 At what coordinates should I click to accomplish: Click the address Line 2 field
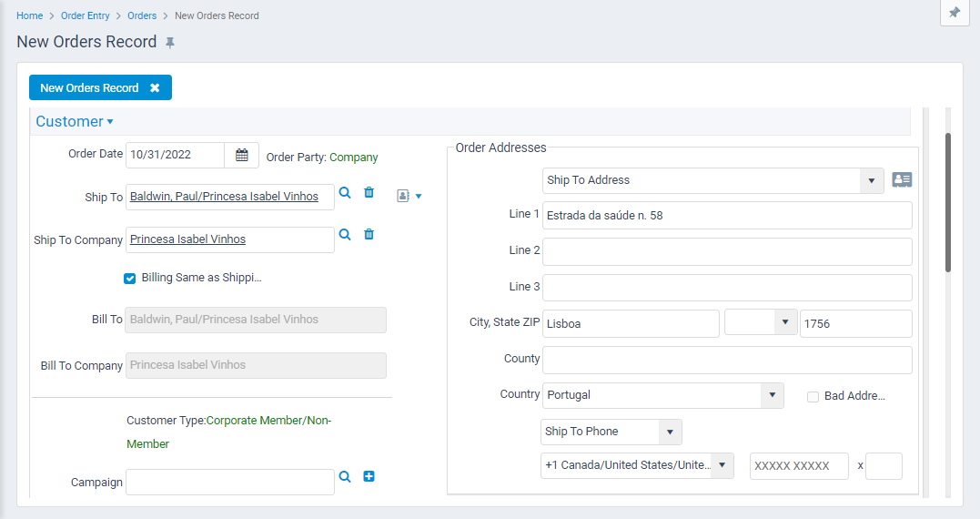point(727,251)
